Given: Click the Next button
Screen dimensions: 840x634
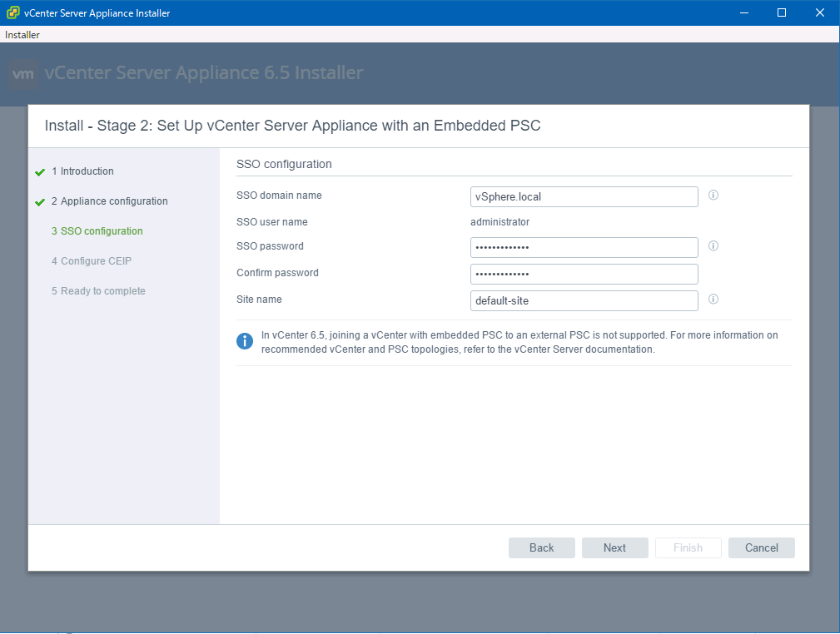Looking at the screenshot, I should click(615, 547).
